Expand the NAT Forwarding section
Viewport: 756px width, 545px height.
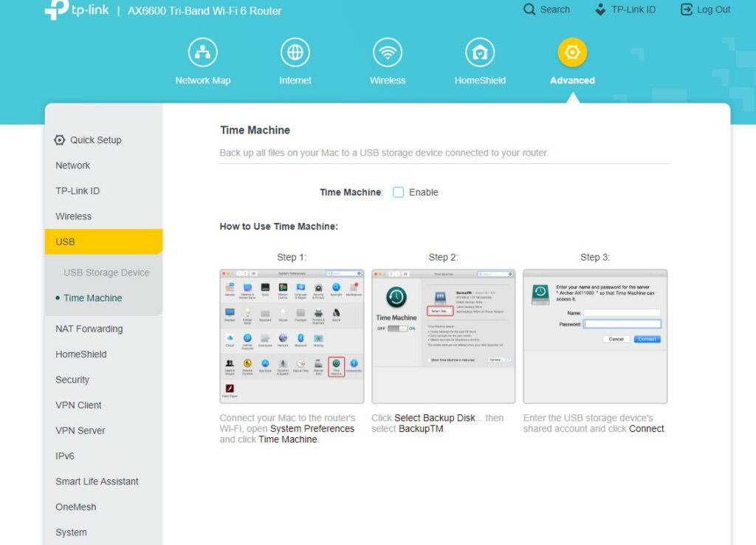click(x=89, y=329)
